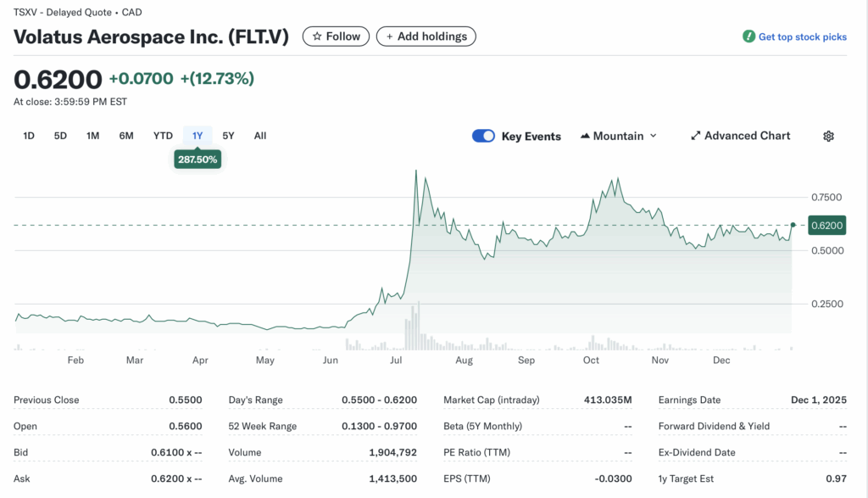Select the 1M chart range

(92, 136)
